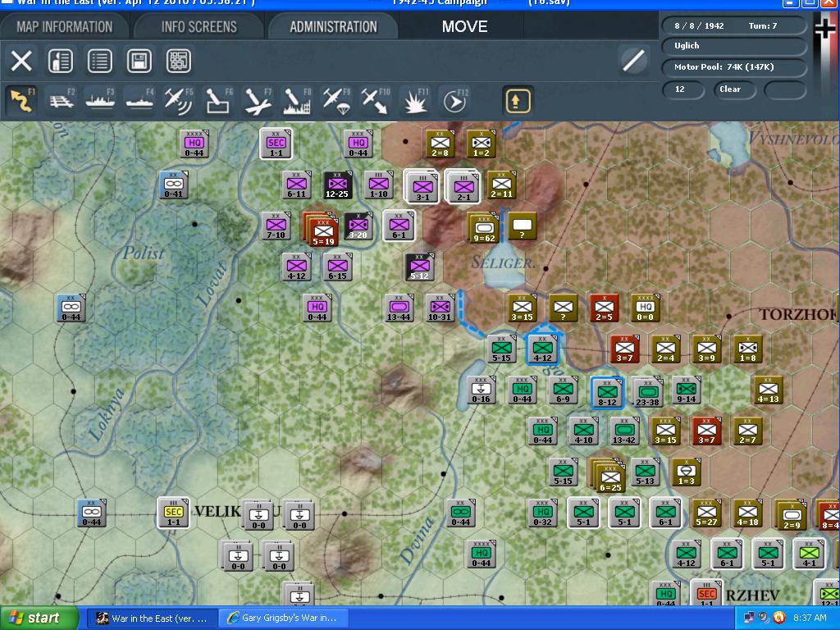Select the blue-grey unit 0-41
Viewport: 840px width, 630px height.
(174, 185)
